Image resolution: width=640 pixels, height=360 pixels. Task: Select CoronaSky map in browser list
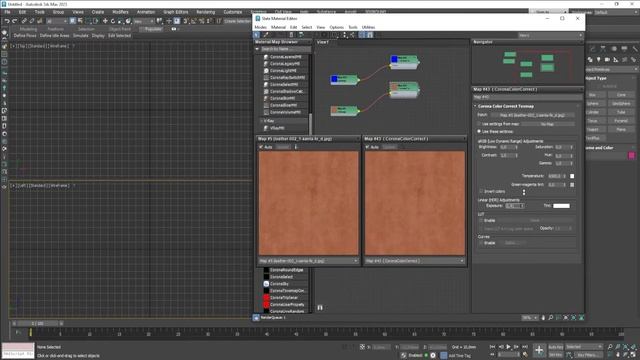pos(279,284)
